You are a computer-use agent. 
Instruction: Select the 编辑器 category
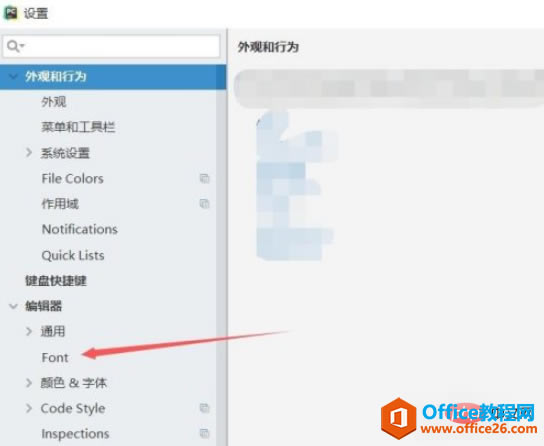pos(43,306)
